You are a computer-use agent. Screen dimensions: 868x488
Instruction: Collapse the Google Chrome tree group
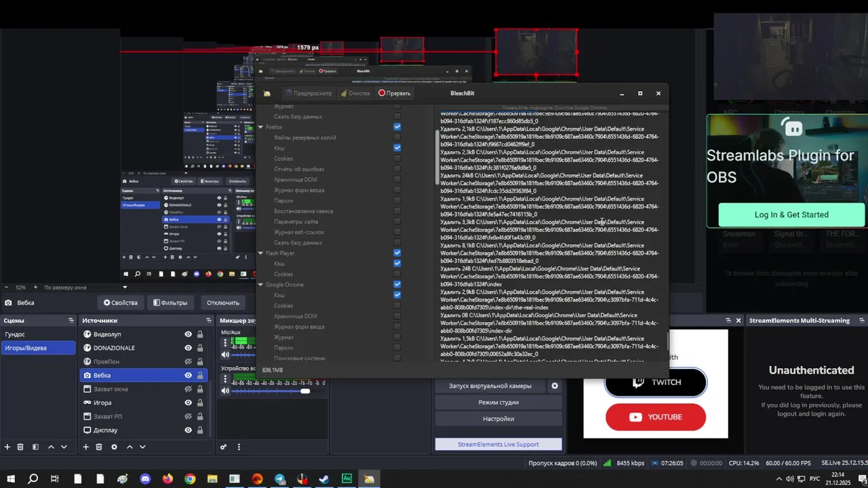point(260,285)
